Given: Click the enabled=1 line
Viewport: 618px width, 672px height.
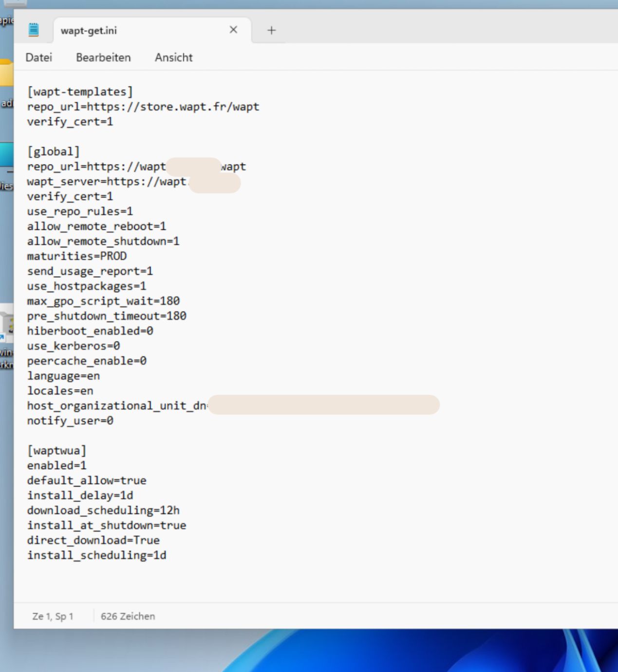Looking at the screenshot, I should pos(57,465).
